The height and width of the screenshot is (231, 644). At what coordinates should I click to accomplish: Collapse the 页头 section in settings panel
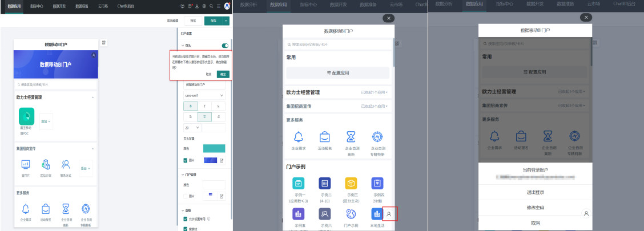pyautogui.click(x=183, y=46)
